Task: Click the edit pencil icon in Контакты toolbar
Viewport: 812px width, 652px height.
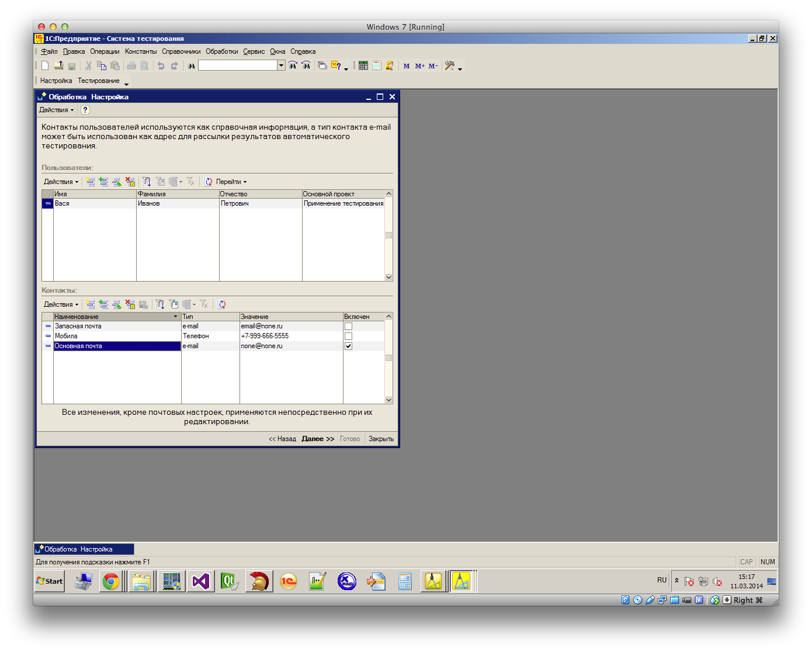Action: (x=117, y=304)
